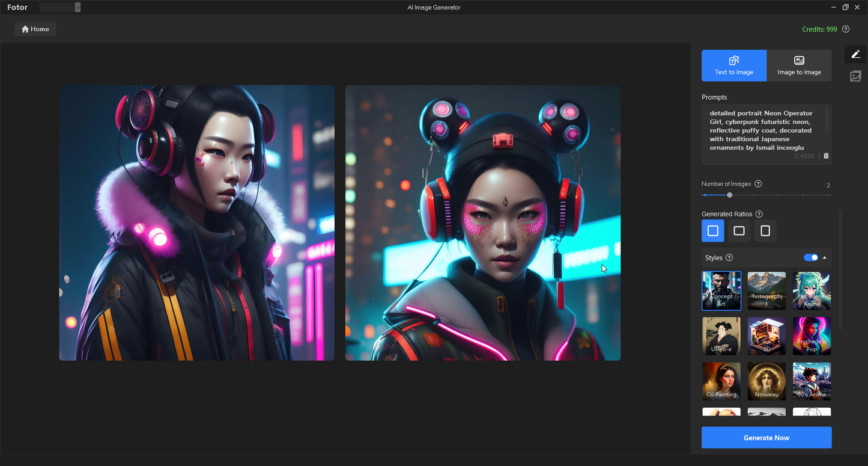The width and height of the screenshot is (868, 466).
Task: Switch to the Image to image tab
Action: pos(799,66)
